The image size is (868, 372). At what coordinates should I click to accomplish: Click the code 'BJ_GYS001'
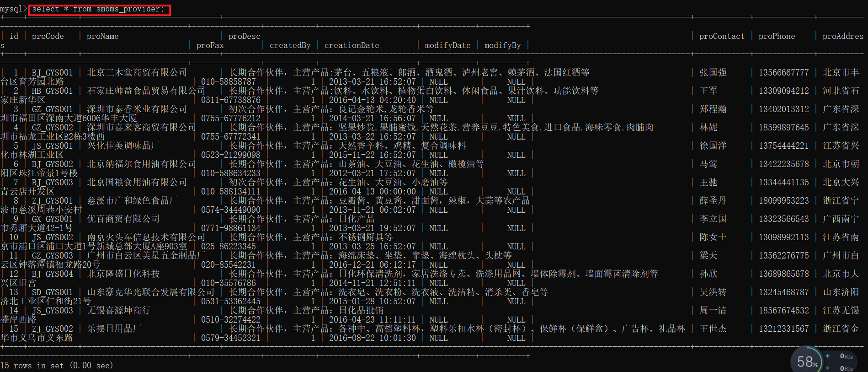[x=52, y=72]
